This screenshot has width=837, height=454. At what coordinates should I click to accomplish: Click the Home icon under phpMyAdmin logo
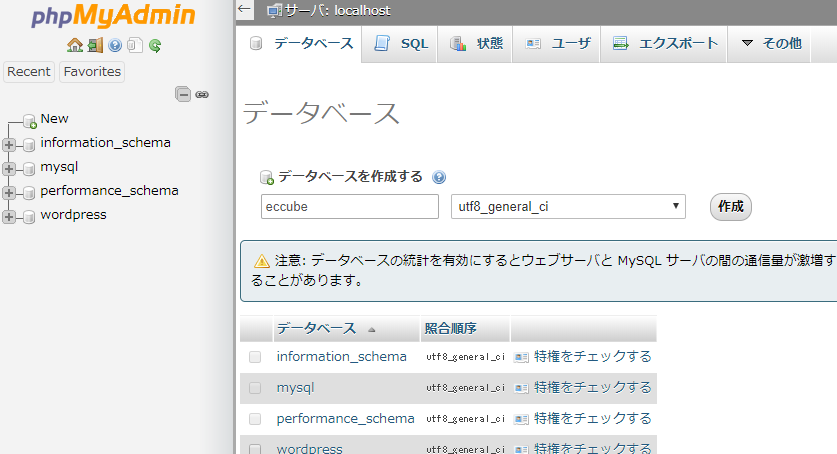click(x=75, y=45)
